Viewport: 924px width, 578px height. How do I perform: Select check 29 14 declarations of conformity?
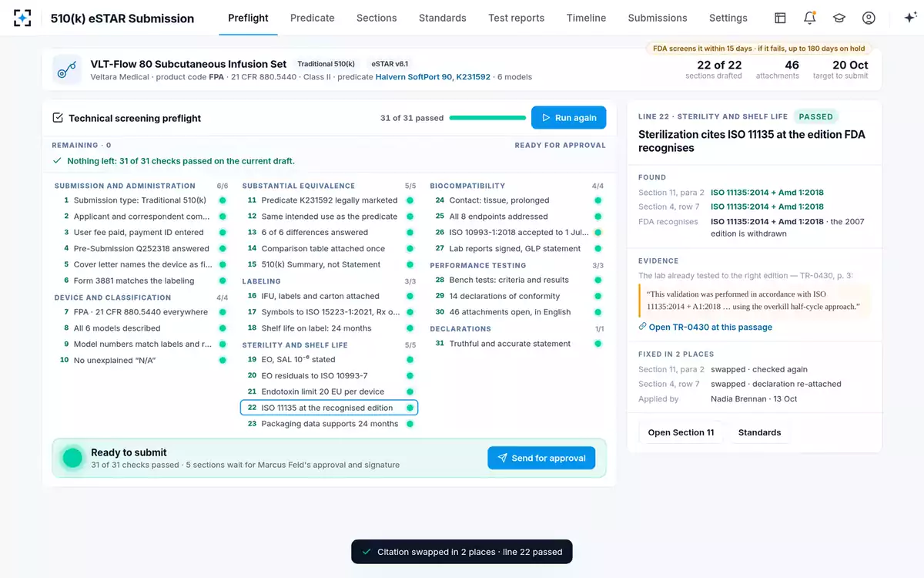pos(517,296)
